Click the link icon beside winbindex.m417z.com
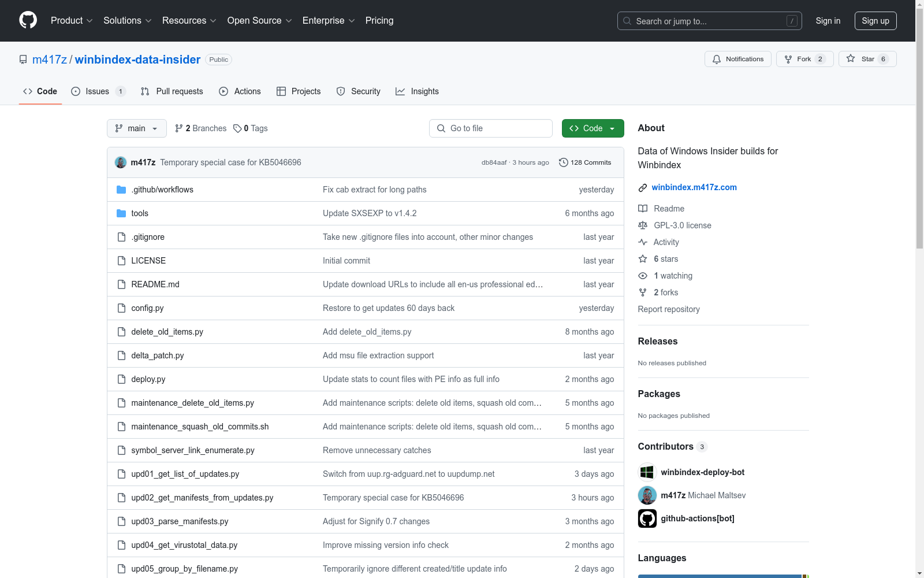Viewport: 924px width, 578px height. pyautogui.click(x=643, y=187)
